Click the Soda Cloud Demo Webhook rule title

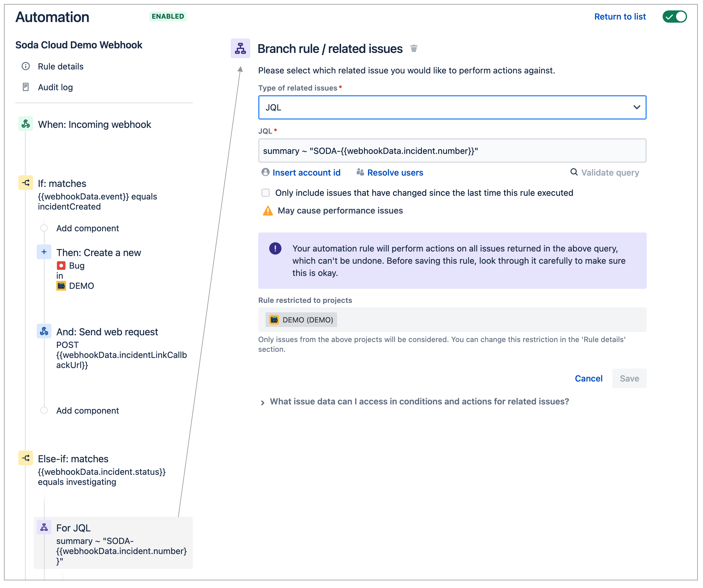pyautogui.click(x=79, y=45)
